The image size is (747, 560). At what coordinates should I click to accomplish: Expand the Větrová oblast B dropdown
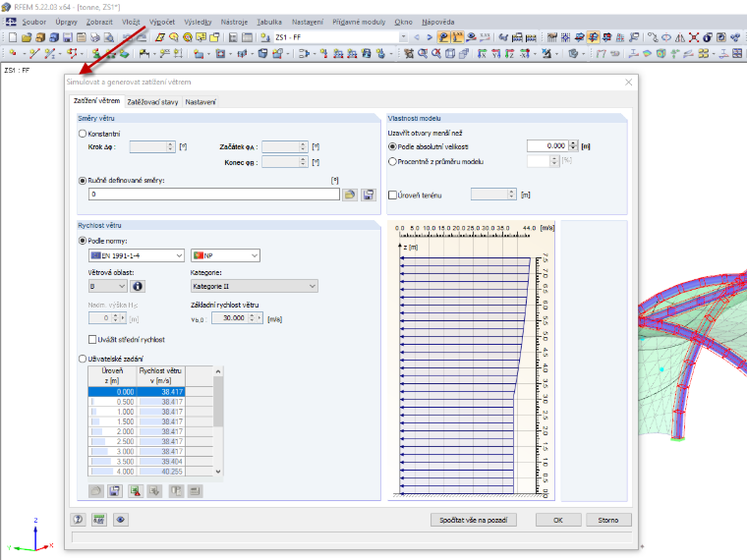click(108, 286)
